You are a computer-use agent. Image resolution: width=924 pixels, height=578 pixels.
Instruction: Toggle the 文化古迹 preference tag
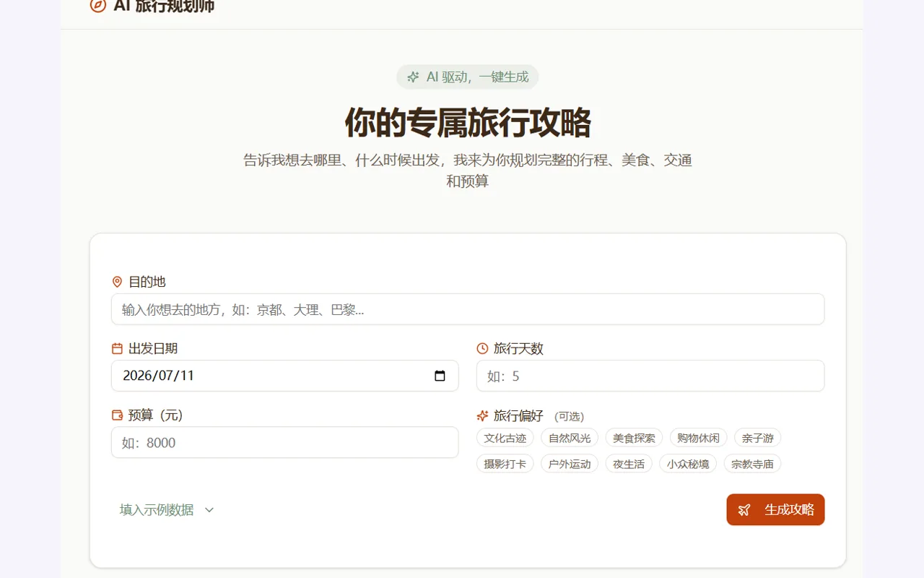click(x=505, y=438)
